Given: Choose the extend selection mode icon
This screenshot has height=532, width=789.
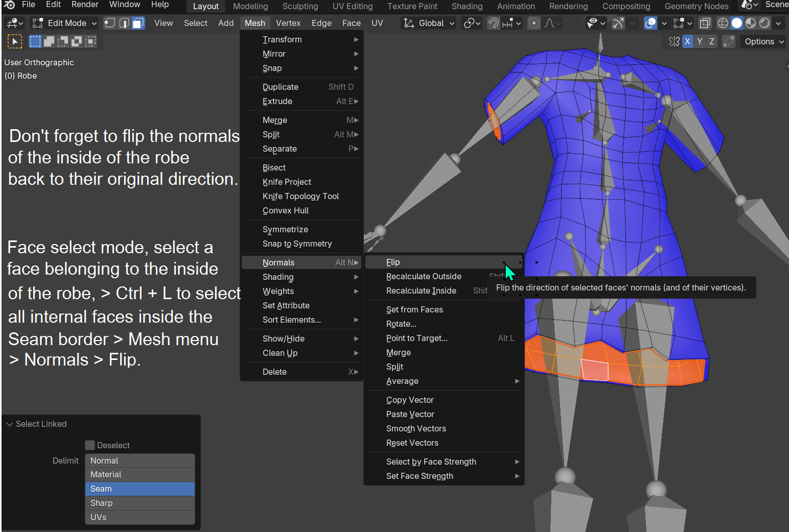Looking at the screenshot, I should pyautogui.click(x=49, y=42).
